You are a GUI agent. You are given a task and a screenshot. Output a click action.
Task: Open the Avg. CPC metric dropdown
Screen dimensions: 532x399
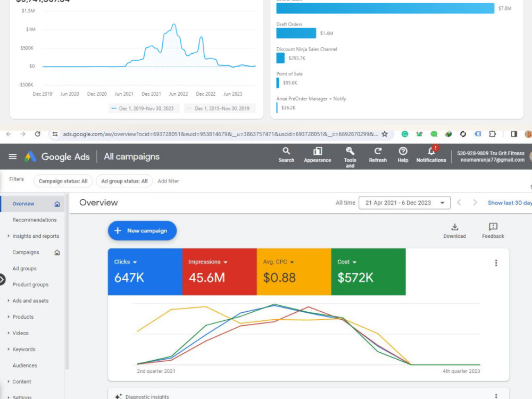279,262
